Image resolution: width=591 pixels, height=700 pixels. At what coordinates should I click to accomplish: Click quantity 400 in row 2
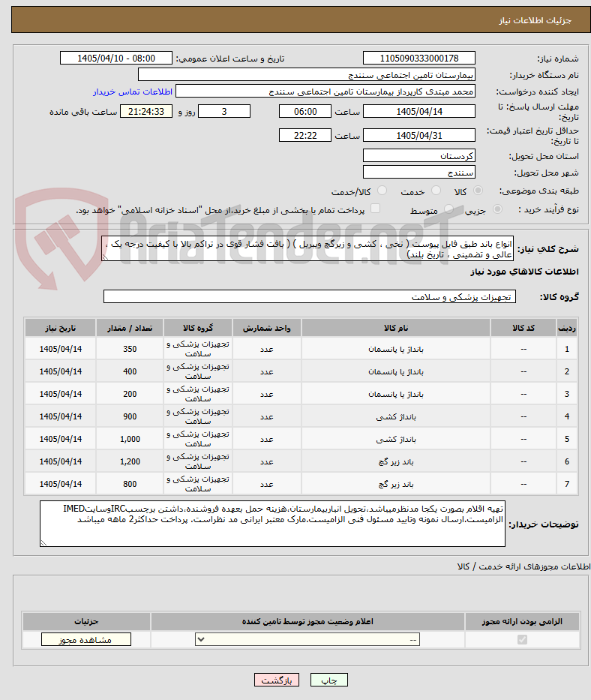tap(130, 371)
